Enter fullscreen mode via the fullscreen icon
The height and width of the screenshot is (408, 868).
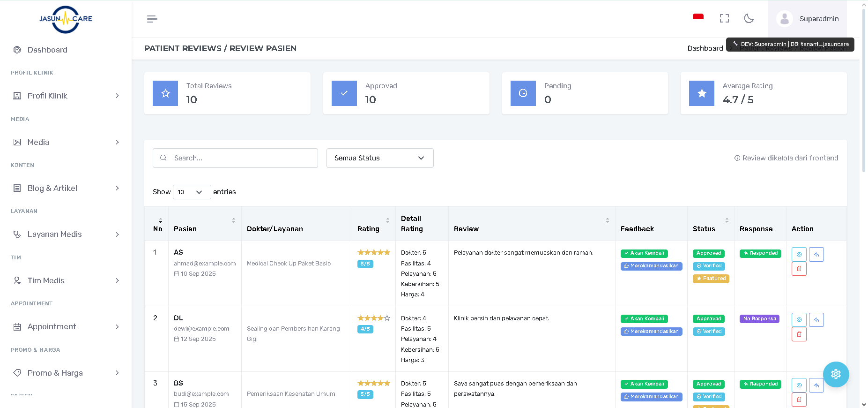click(724, 18)
